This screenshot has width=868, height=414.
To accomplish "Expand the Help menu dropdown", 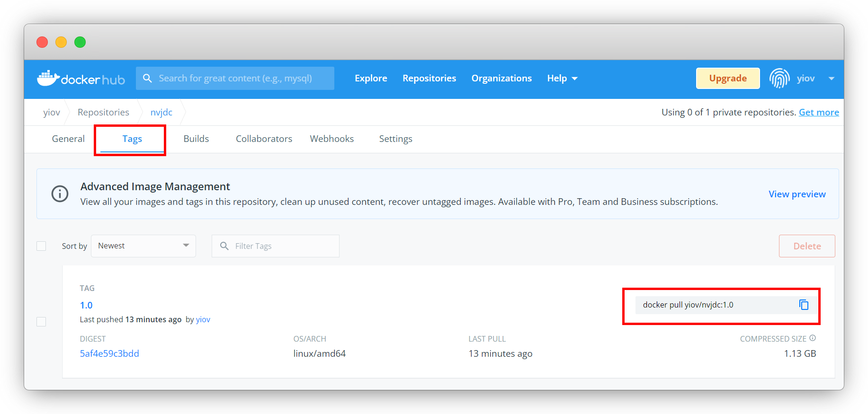I will (x=562, y=78).
